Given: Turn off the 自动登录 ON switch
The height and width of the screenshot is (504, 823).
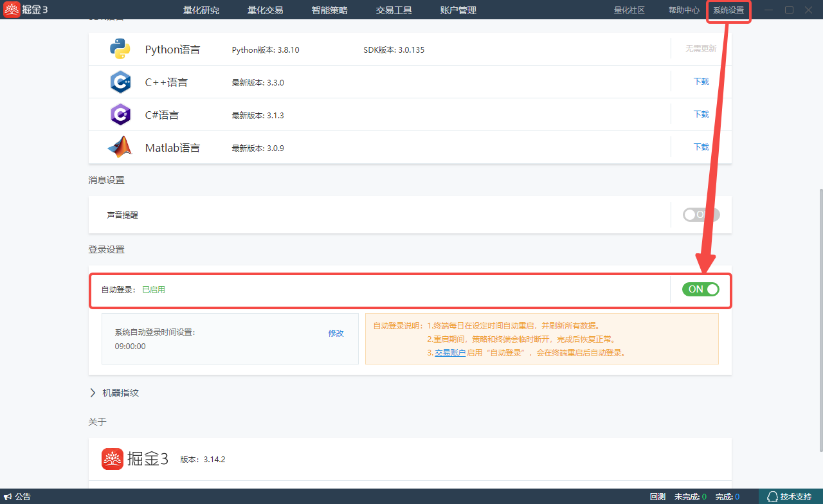Looking at the screenshot, I should pyautogui.click(x=701, y=289).
